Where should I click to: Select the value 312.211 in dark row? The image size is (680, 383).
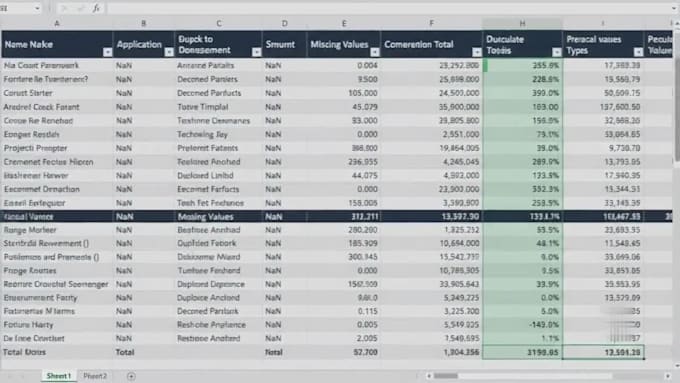click(344, 216)
